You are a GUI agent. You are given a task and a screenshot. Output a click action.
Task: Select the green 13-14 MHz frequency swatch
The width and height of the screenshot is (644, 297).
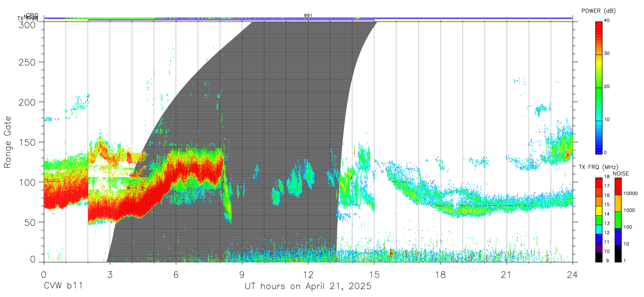pos(599,220)
